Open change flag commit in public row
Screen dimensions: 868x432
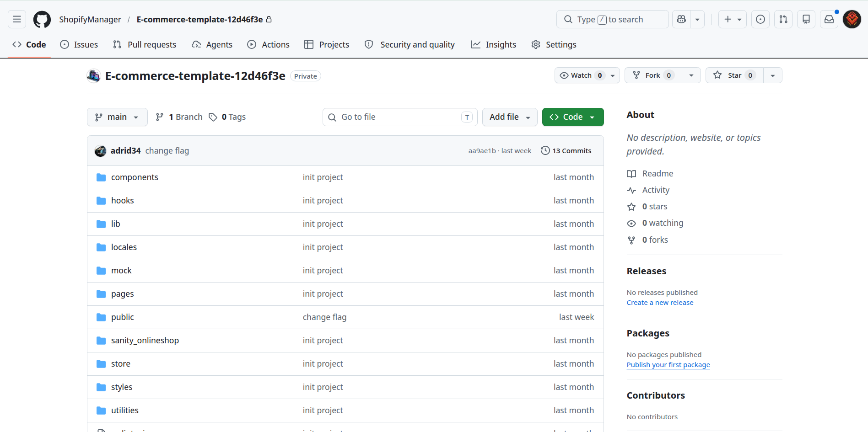(x=324, y=317)
